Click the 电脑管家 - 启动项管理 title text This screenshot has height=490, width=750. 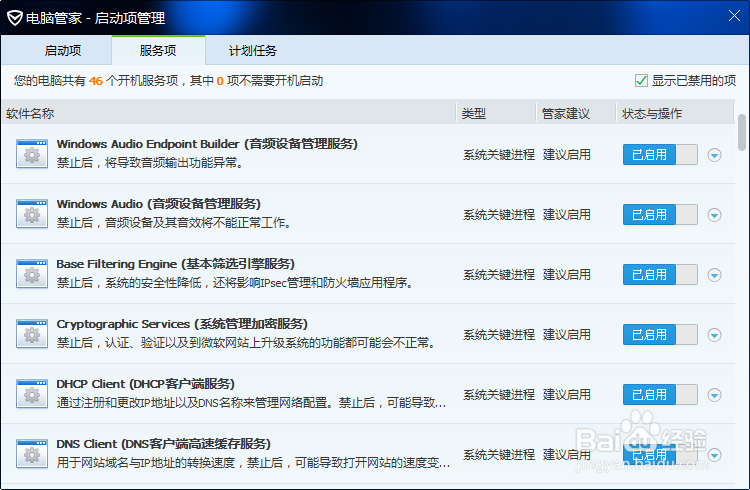tap(96, 18)
